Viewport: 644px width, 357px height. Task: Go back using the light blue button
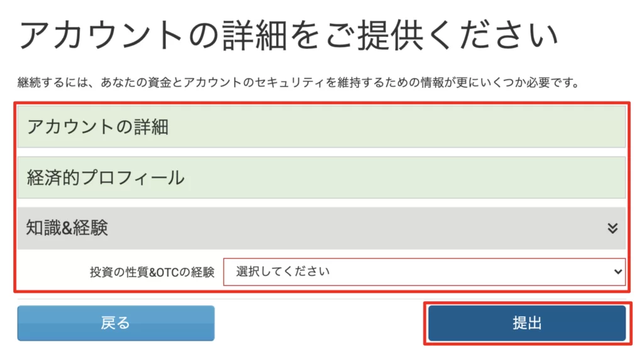(x=116, y=323)
